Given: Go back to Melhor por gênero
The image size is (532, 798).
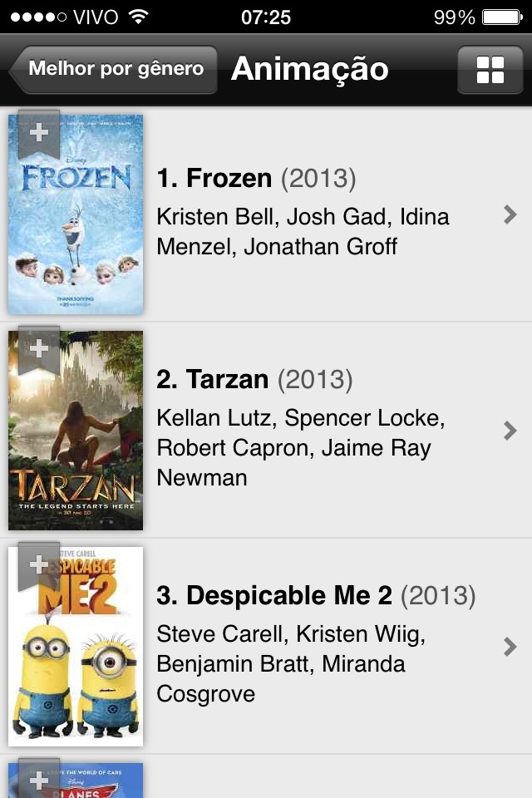Looking at the screenshot, I should [115, 69].
